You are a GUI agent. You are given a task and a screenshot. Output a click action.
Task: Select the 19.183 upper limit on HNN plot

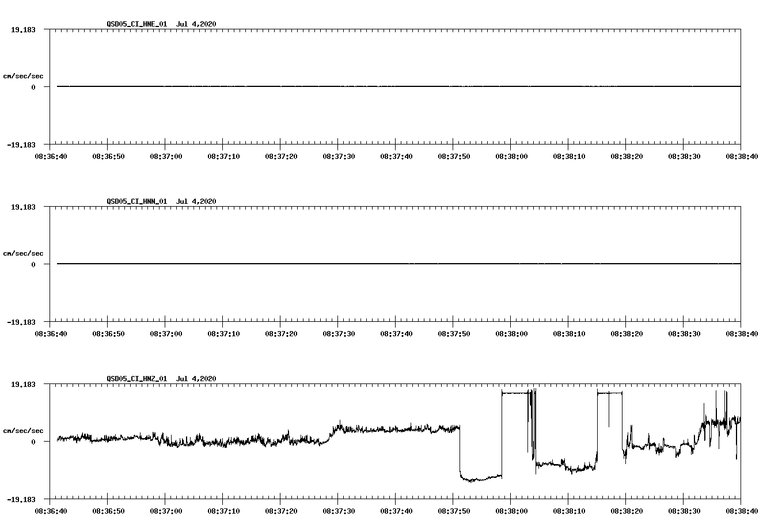tap(23, 207)
